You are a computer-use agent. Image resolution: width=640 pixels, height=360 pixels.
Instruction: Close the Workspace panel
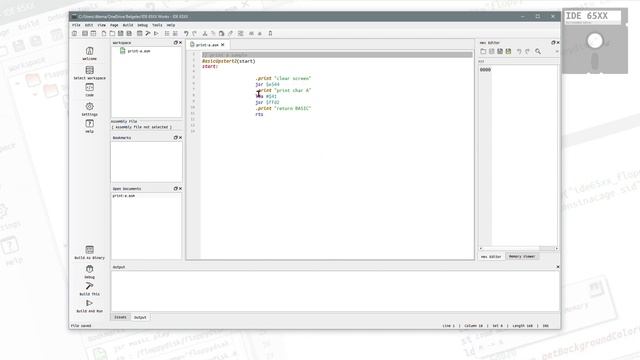[180, 43]
